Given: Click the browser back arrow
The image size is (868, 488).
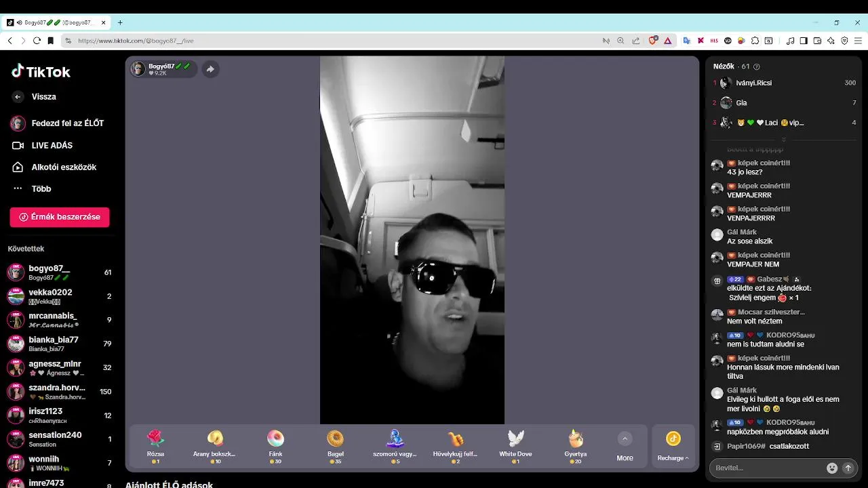Looking at the screenshot, I should (9, 41).
